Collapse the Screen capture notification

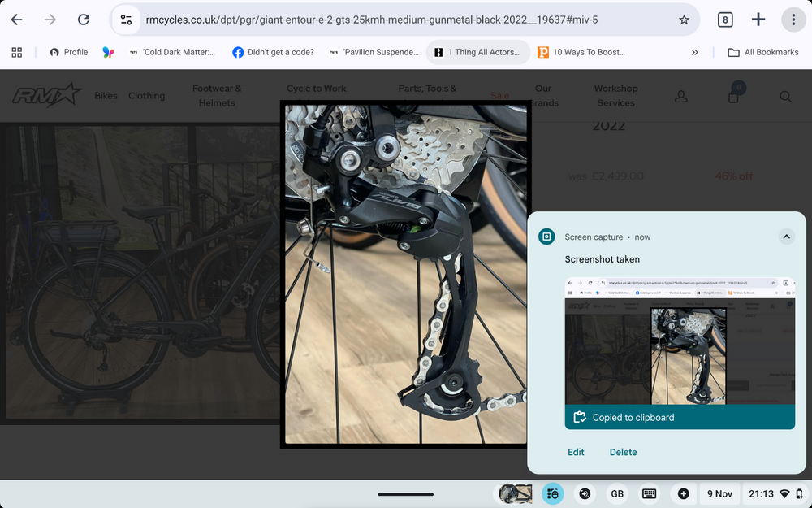coord(785,237)
